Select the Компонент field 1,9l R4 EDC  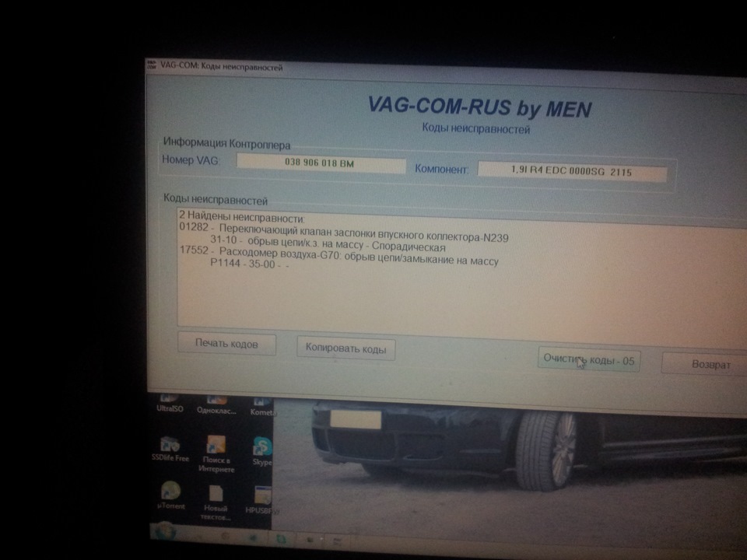572,171
